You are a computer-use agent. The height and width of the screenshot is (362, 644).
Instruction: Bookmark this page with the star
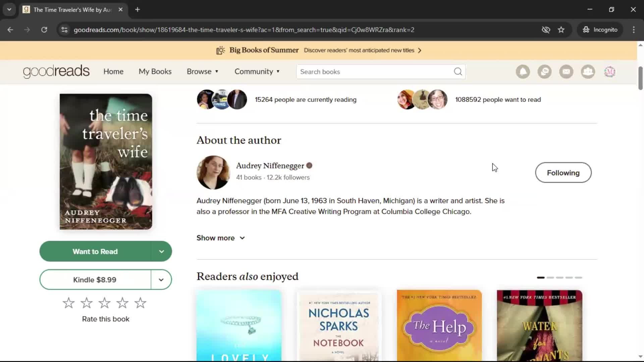click(x=561, y=30)
